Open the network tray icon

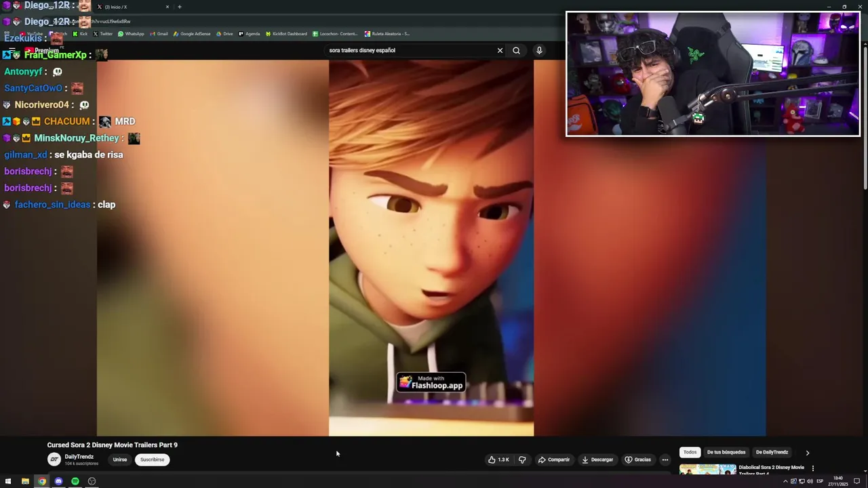(802, 481)
